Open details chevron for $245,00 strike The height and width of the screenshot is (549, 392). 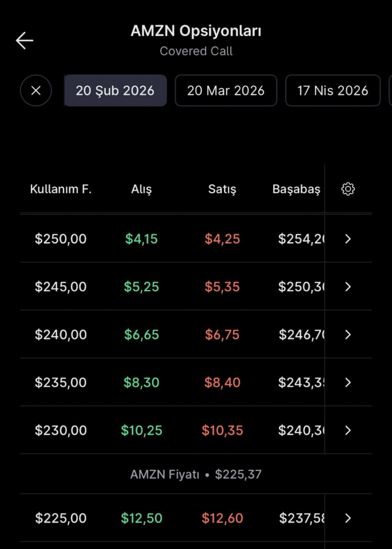click(x=348, y=287)
